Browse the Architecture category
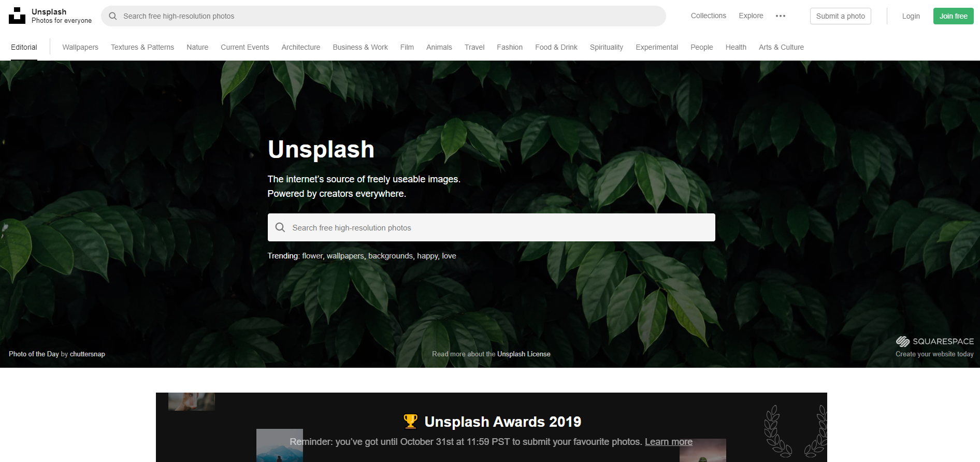The width and height of the screenshot is (980, 462). point(301,47)
